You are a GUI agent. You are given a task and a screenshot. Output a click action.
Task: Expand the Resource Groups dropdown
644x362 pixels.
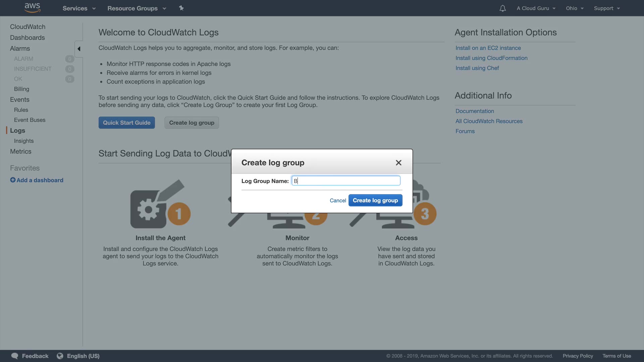click(137, 8)
